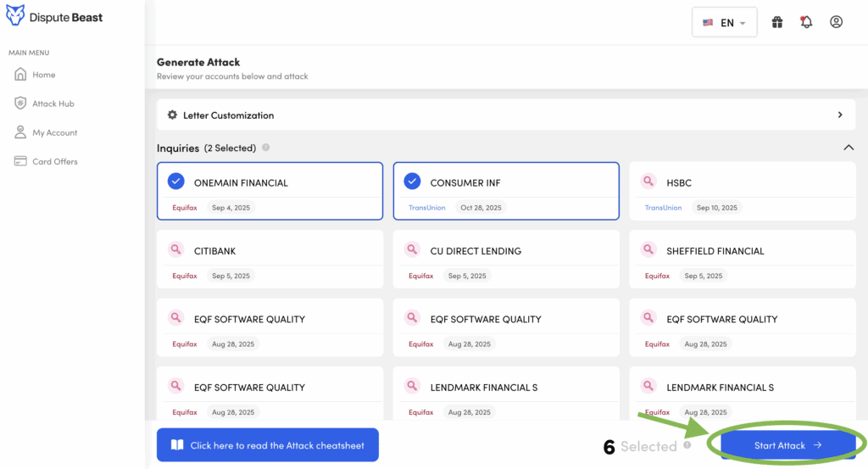Open the notifications bell
The height and width of the screenshot is (469, 868).
806,23
